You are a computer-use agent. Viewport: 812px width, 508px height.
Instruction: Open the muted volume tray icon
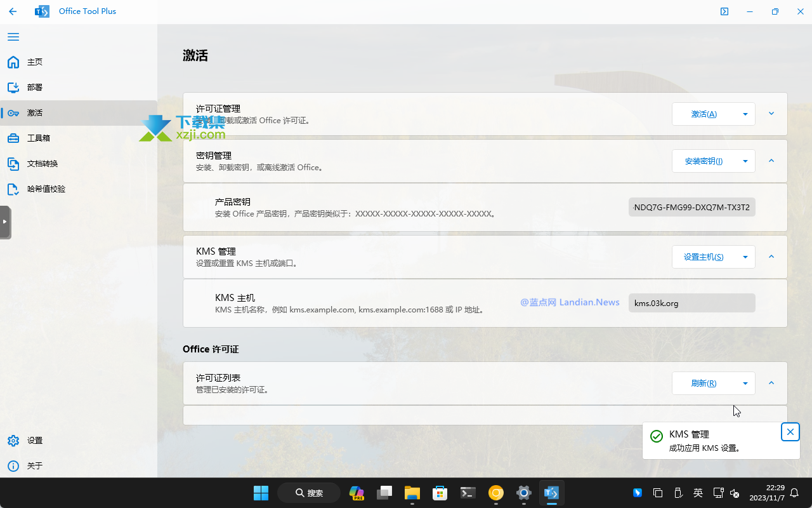735,493
